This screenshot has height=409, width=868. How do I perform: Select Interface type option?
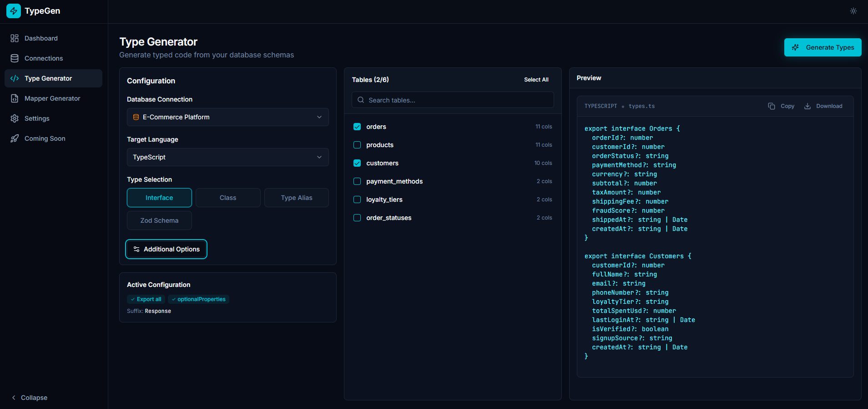tap(159, 198)
